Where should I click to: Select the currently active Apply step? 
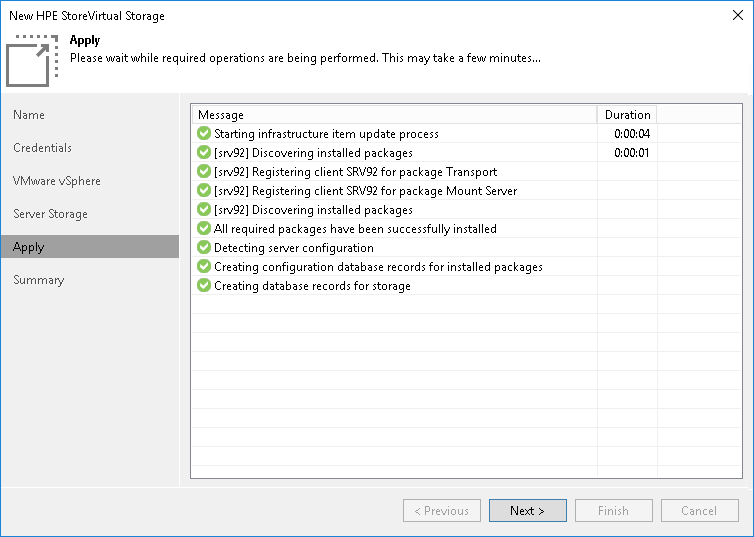click(29, 247)
